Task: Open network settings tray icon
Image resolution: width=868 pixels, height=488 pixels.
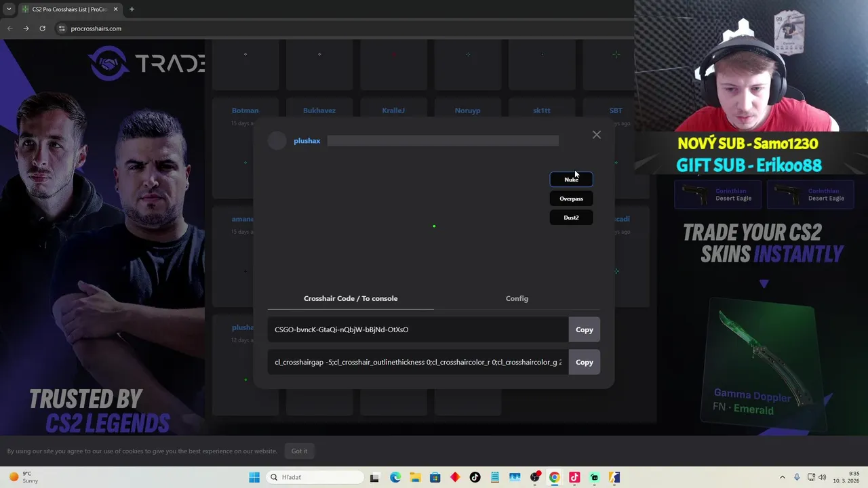Action: click(x=811, y=477)
